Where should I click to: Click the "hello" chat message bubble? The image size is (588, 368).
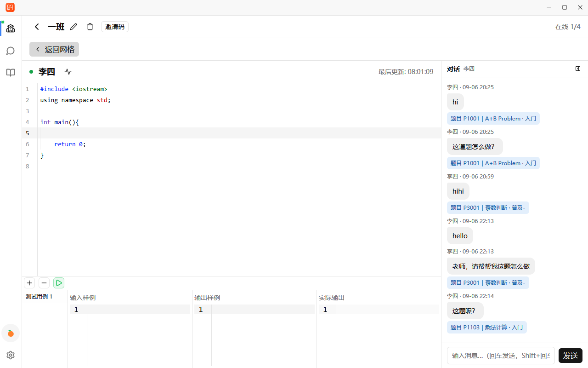click(460, 236)
